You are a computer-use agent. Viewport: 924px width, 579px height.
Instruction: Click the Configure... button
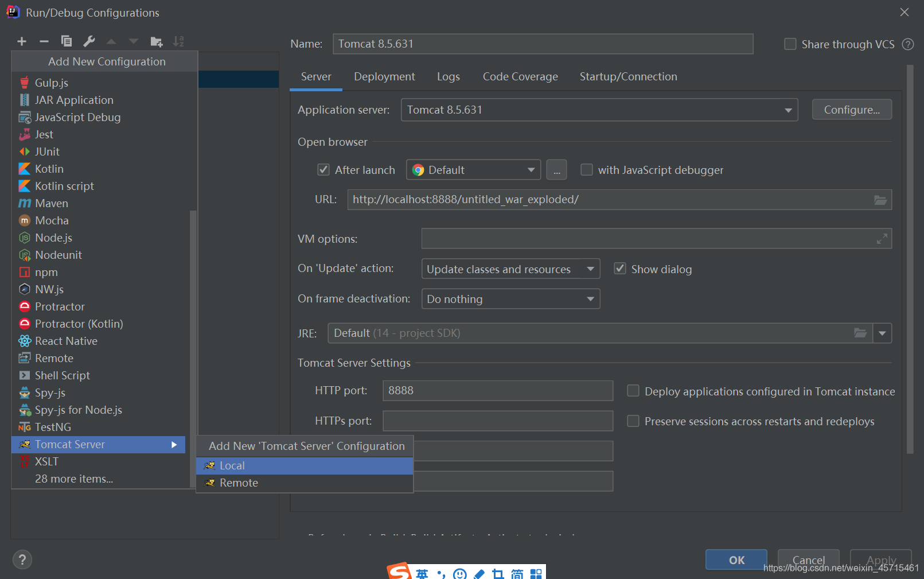coord(852,110)
